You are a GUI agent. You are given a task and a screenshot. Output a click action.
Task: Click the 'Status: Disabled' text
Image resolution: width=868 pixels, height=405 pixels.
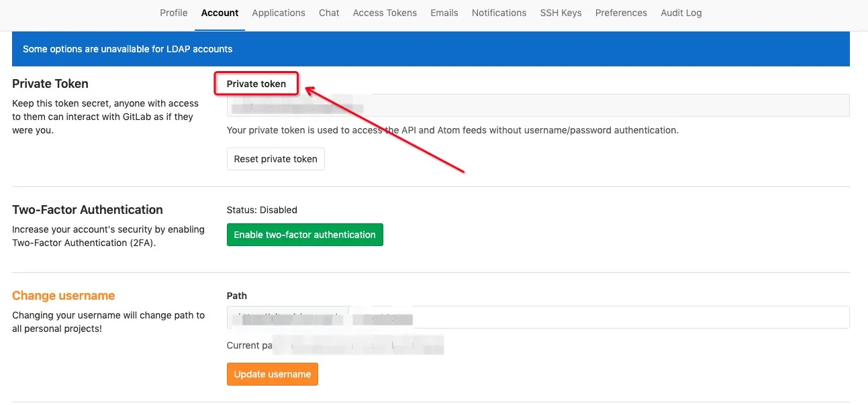pyautogui.click(x=262, y=210)
